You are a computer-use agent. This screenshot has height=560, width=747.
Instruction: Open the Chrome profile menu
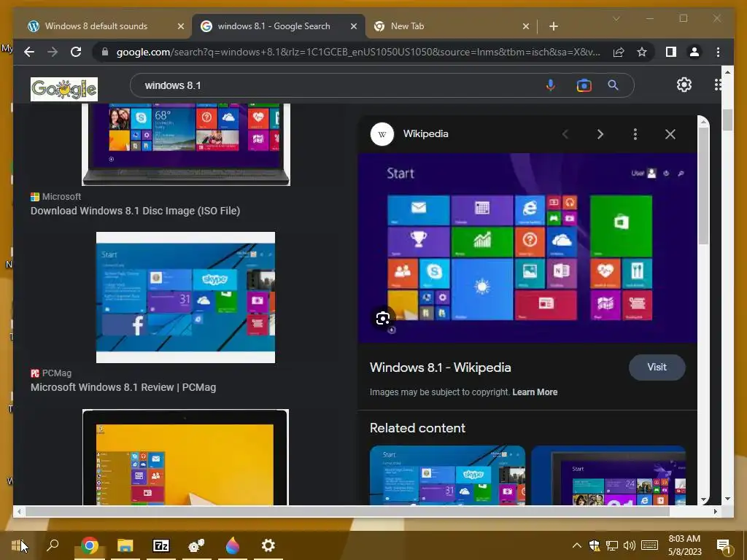[694, 52]
